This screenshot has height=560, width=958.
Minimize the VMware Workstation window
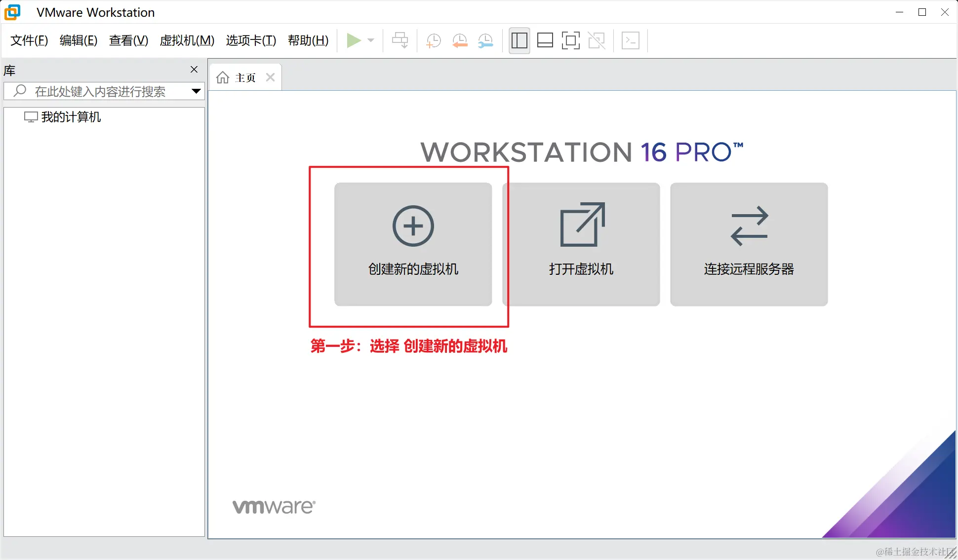point(900,12)
